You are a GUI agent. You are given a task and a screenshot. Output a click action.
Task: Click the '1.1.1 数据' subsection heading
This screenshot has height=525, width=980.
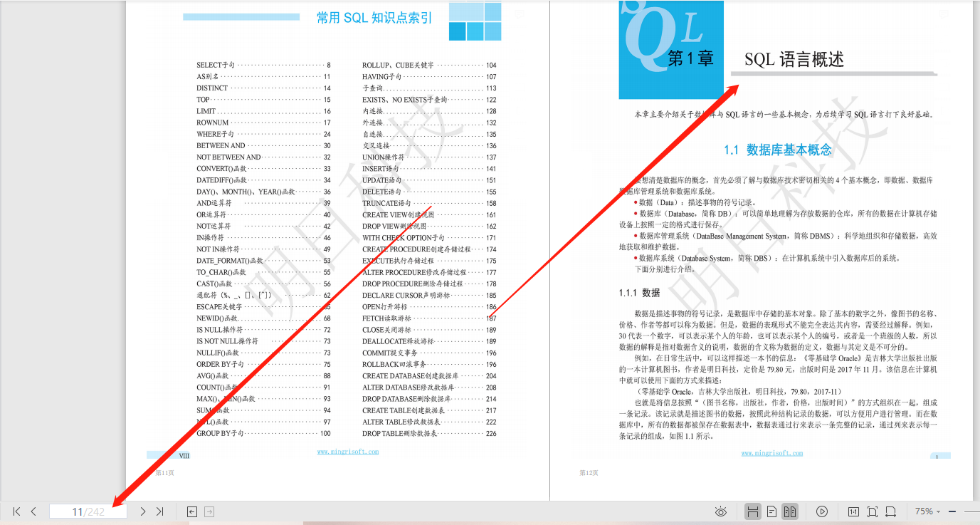pyautogui.click(x=639, y=293)
